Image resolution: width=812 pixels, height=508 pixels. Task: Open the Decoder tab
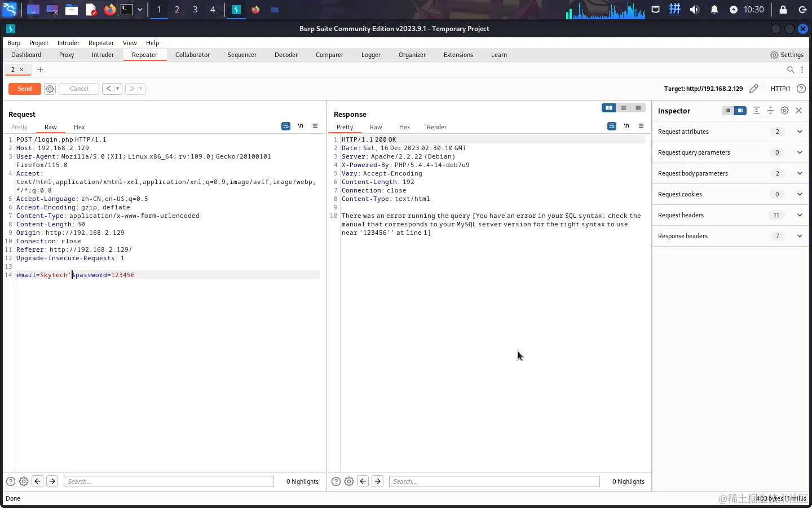click(286, 55)
